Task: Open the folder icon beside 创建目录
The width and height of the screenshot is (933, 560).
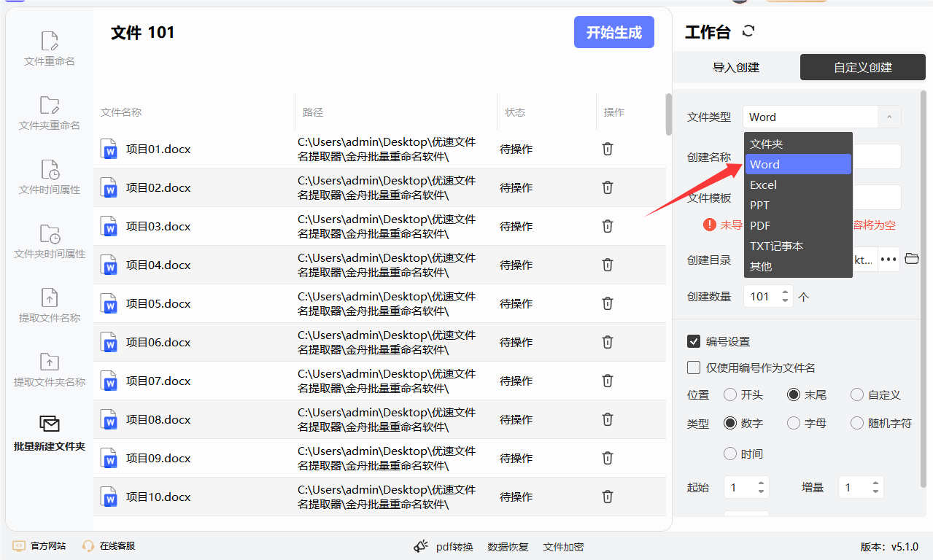Action: point(912,259)
